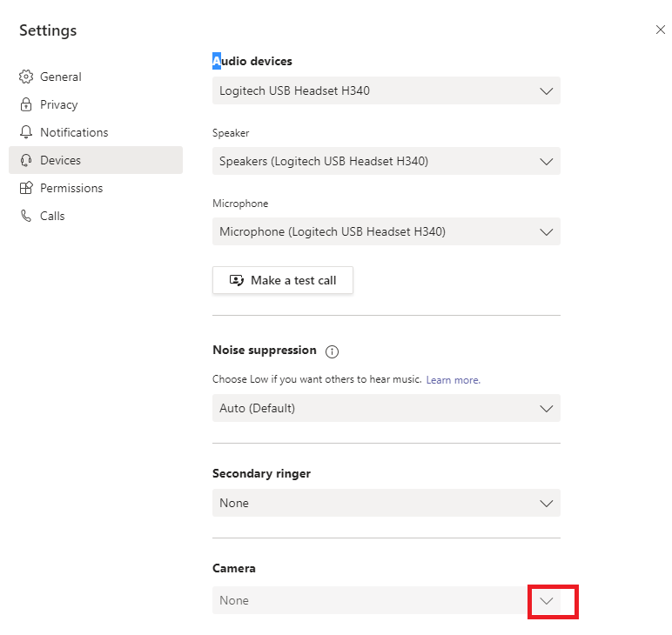Image resolution: width=672 pixels, height=635 pixels.
Task: Click the Notifications bell icon
Action: coord(26,132)
